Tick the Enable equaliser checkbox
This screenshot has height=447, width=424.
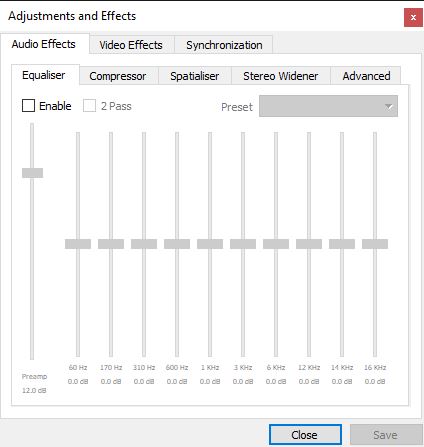tap(28, 106)
